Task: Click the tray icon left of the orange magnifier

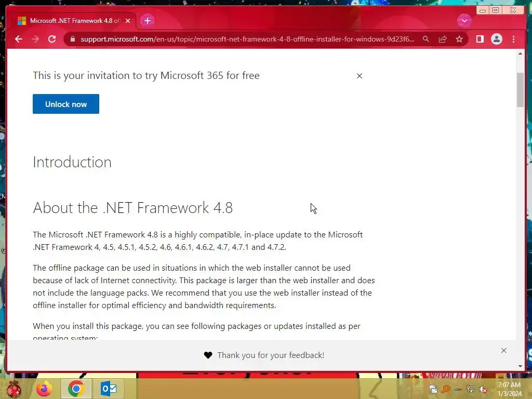Action: click(433, 389)
